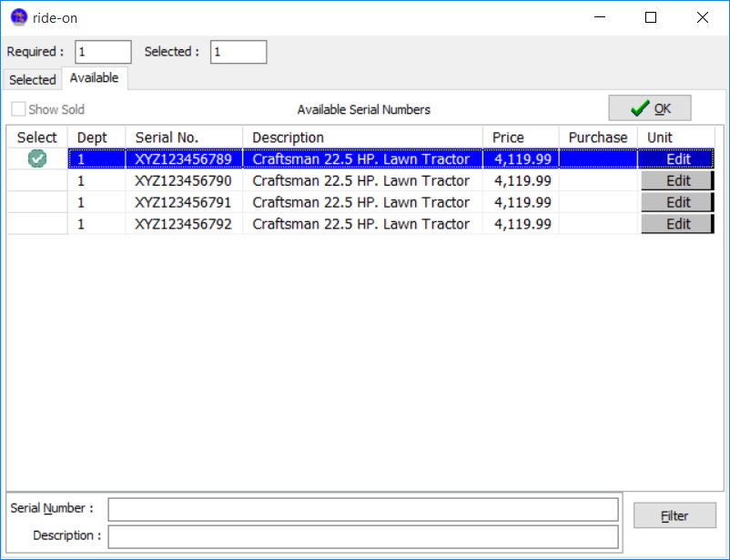Click the ride-on app icon in title bar
The width and height of the screenshot is (730, 560).
coord(18,17)
